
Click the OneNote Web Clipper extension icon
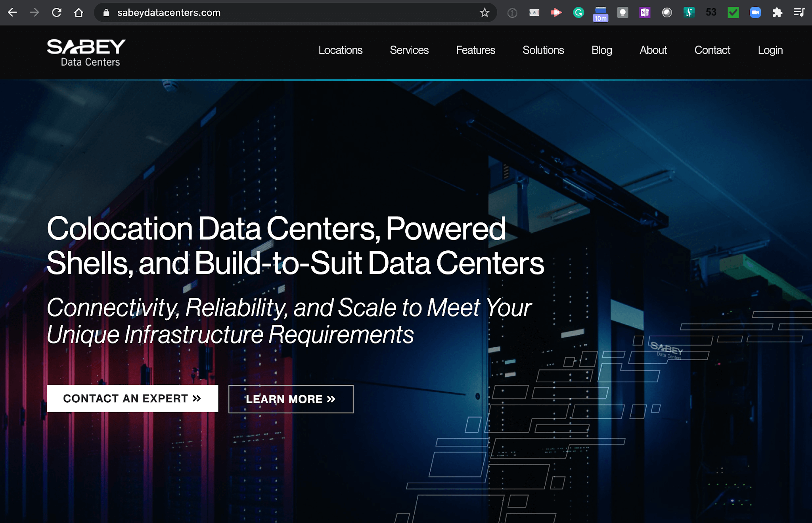[x=644, y=12]
